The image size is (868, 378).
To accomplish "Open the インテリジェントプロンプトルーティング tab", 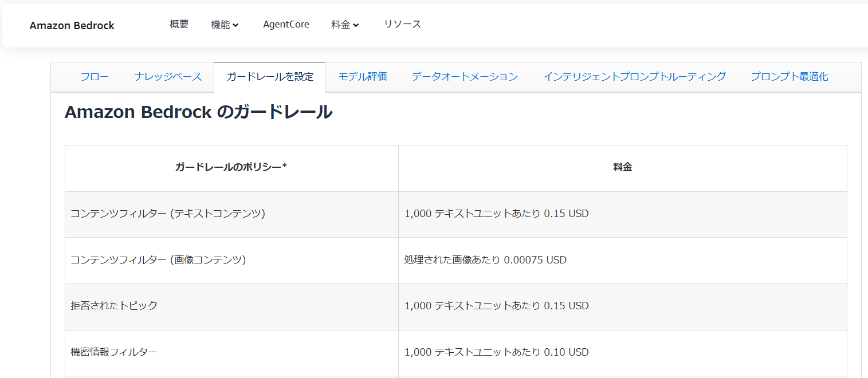I will click(634, 77).
